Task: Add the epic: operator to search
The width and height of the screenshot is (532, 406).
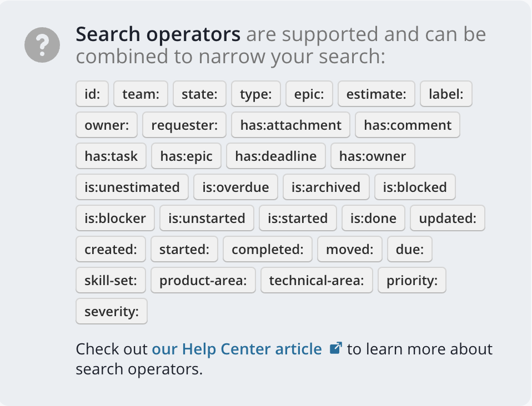Action: (309, 94)
